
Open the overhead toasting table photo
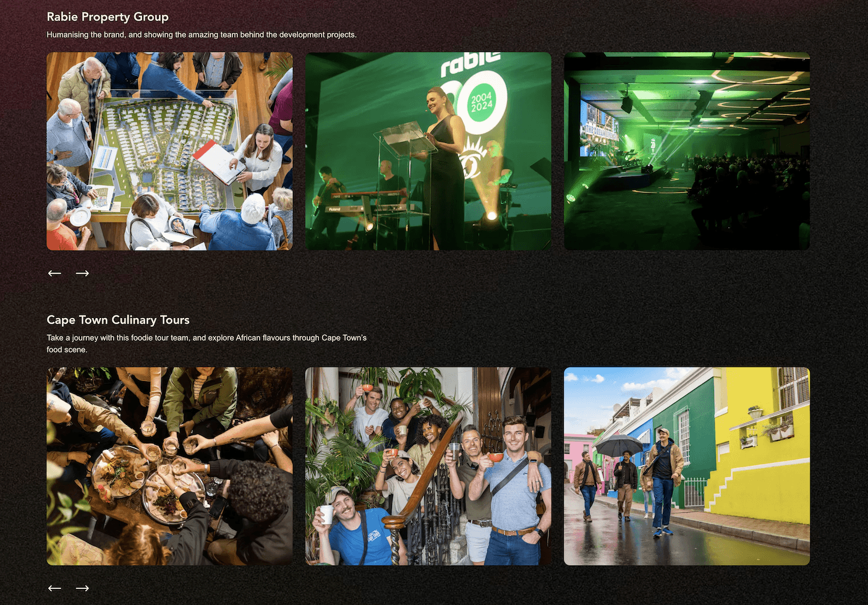click(x=169, y=466)
